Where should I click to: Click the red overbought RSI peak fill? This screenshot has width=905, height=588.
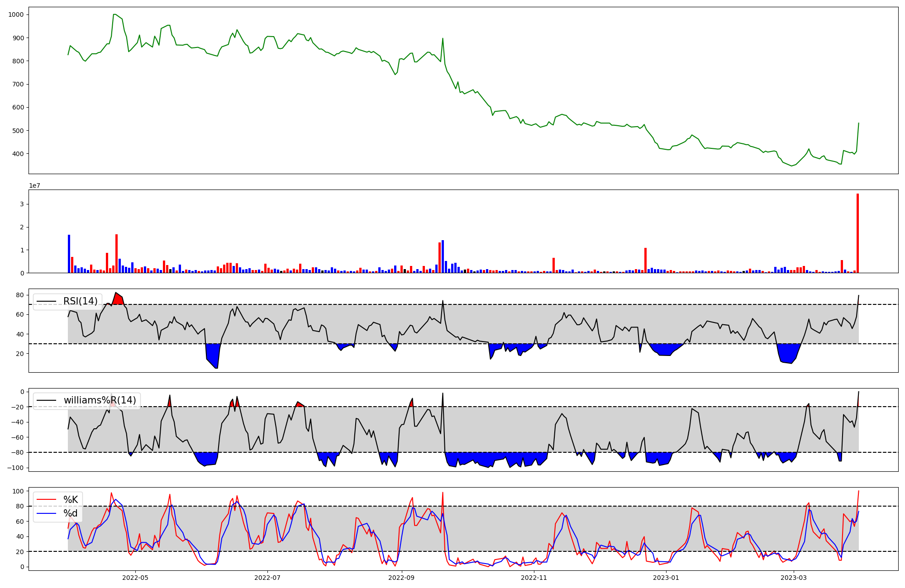(x=118, y=299)
